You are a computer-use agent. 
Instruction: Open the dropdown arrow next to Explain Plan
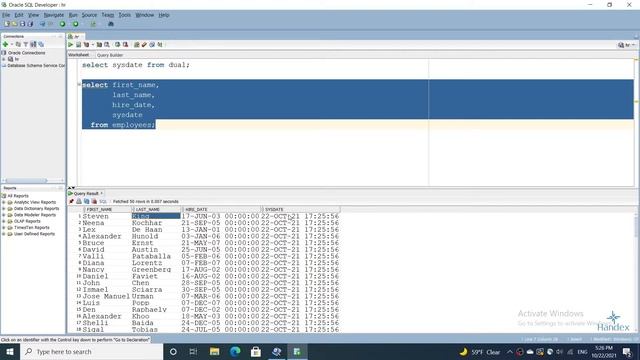pos(93,44)
